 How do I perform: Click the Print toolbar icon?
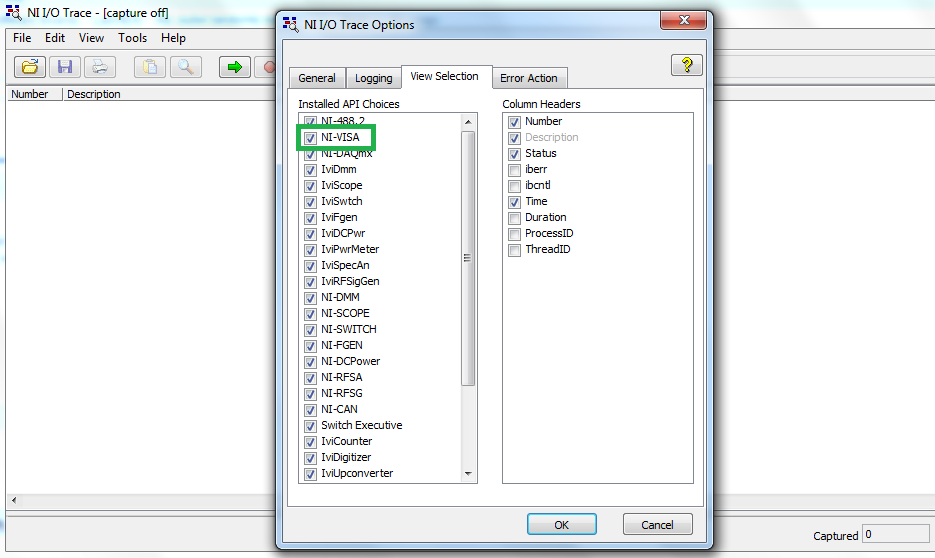point(100,67)
